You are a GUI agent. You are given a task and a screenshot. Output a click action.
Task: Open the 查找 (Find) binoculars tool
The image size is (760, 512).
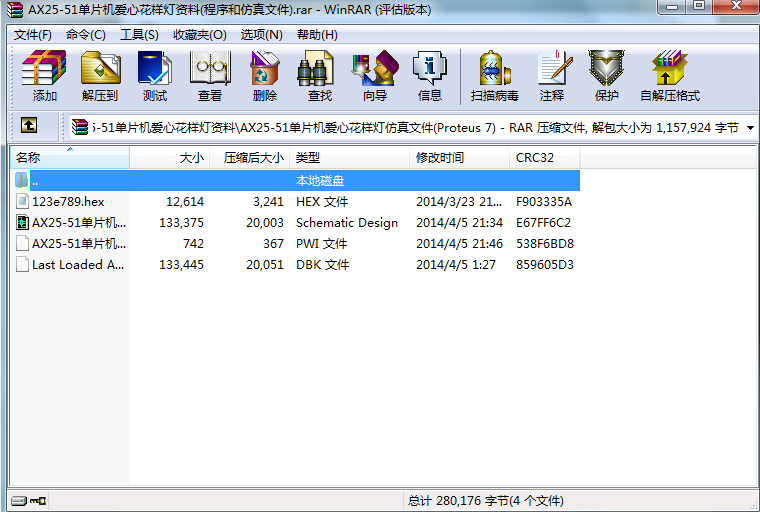[x=315, y=68]
